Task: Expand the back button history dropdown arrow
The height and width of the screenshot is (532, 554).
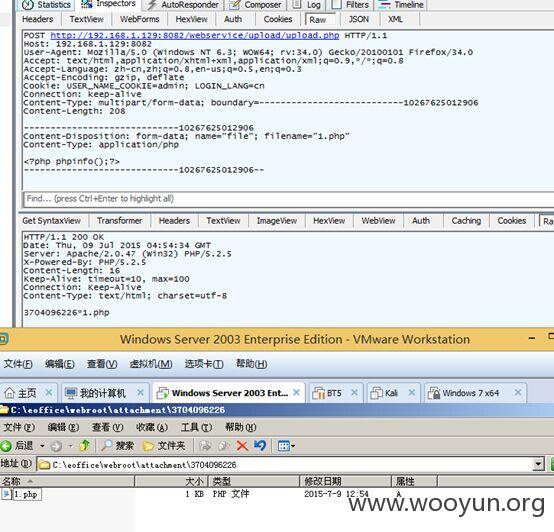Action: pos(42,446)
